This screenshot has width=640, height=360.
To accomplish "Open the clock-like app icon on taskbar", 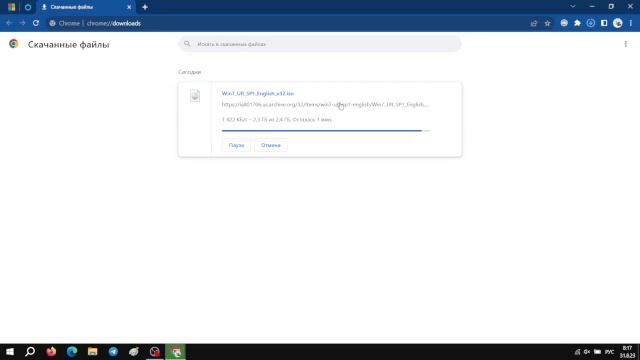I will tap(155, 351).
